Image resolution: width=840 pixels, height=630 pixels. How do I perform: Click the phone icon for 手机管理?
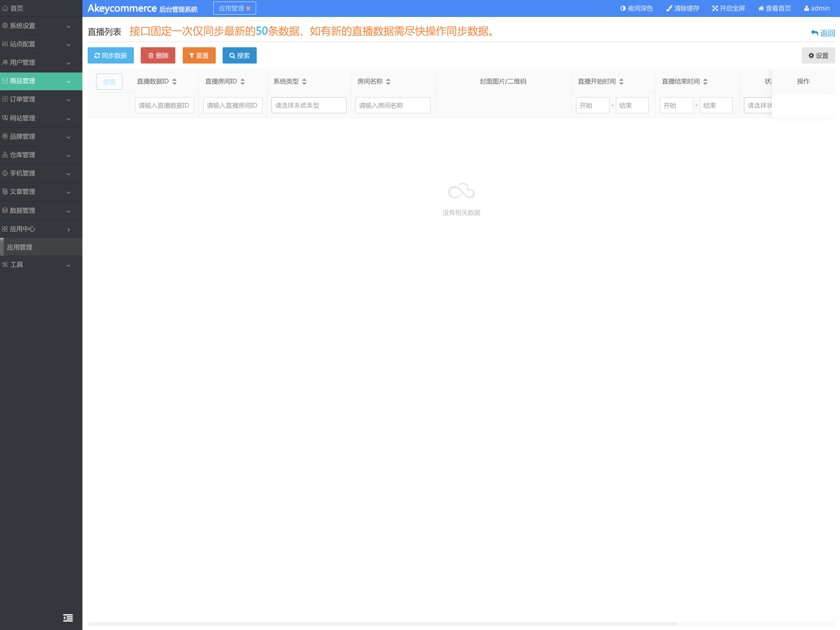5,173
